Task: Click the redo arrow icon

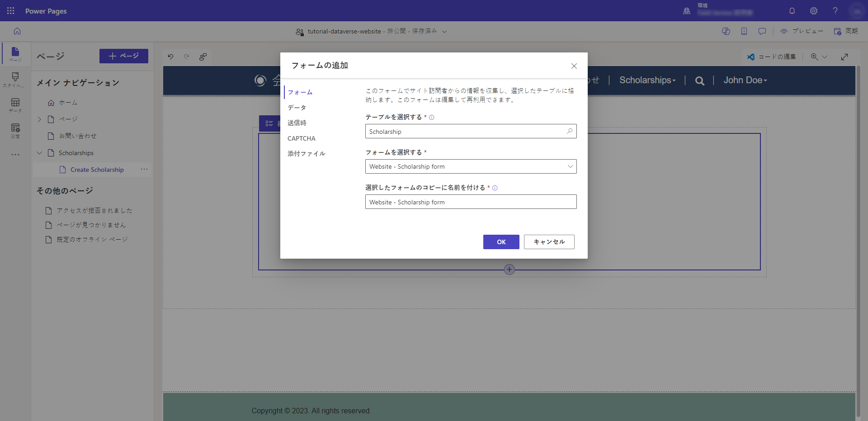Action: (x=187, y=57)
